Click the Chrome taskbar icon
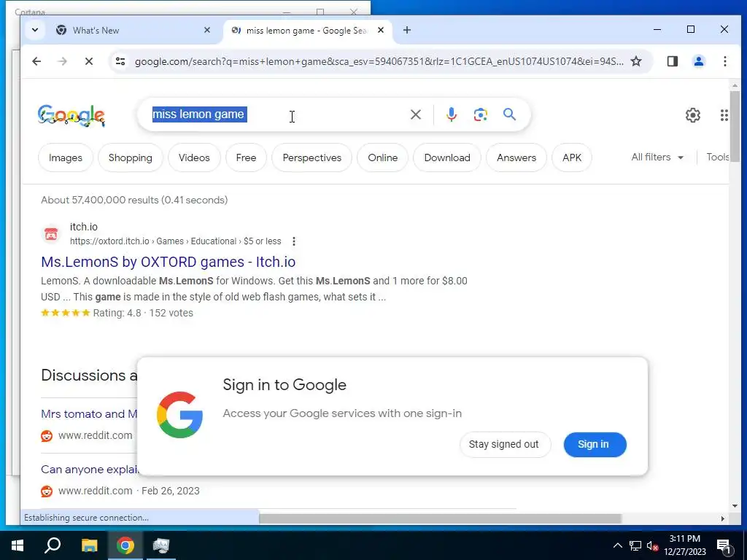The height and width of the screenshot is (560, 747). pyautogui.click(x=125, y=545)
